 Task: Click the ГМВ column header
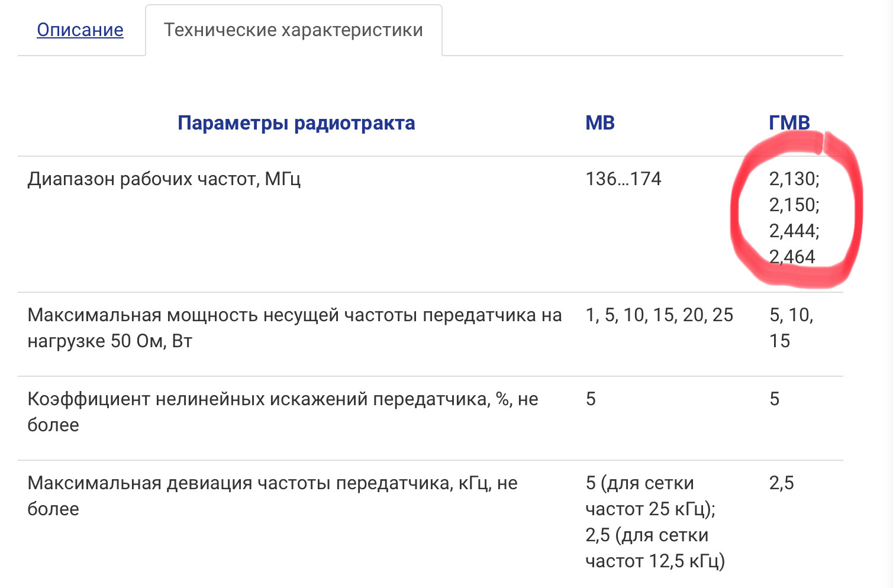pyautogui.click(x=789, y=123)
